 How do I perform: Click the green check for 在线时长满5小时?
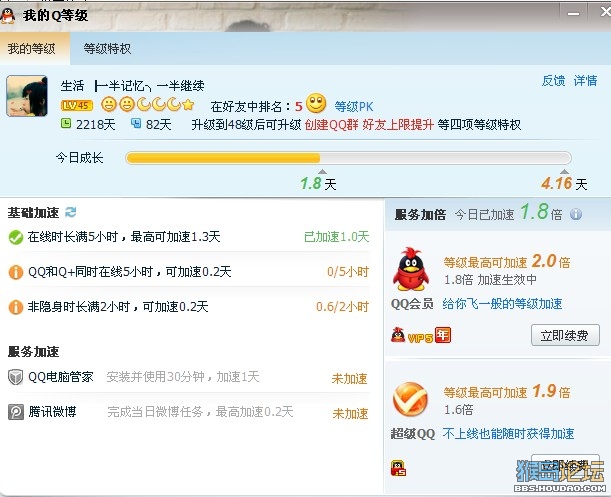(16, 237)
